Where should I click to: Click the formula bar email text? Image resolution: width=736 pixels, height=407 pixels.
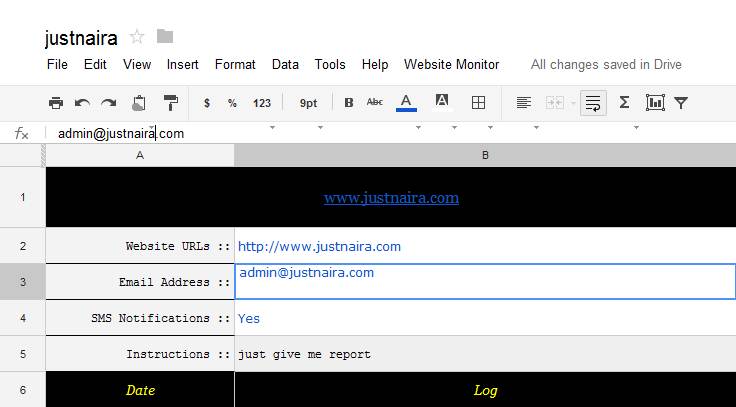(x=121, y=133)
